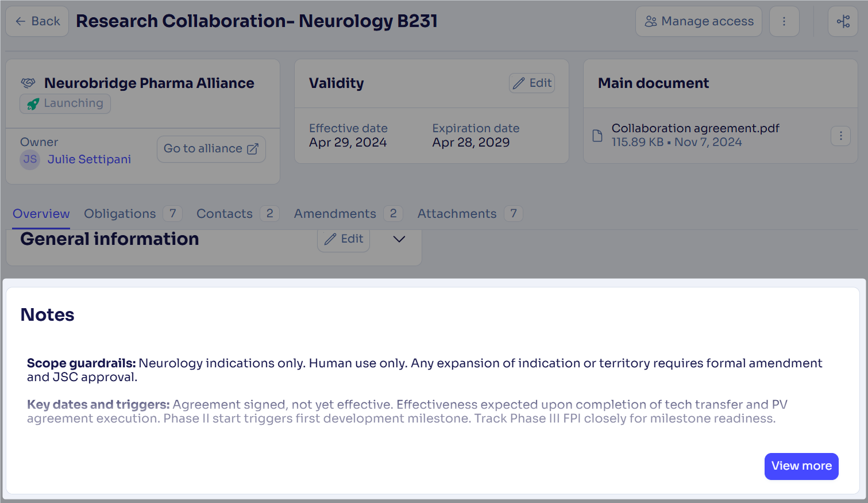Image resolution: width=868 pixels, height=503 pixels.
Task: Click the JS owner avatar
Action: [30, 159]
